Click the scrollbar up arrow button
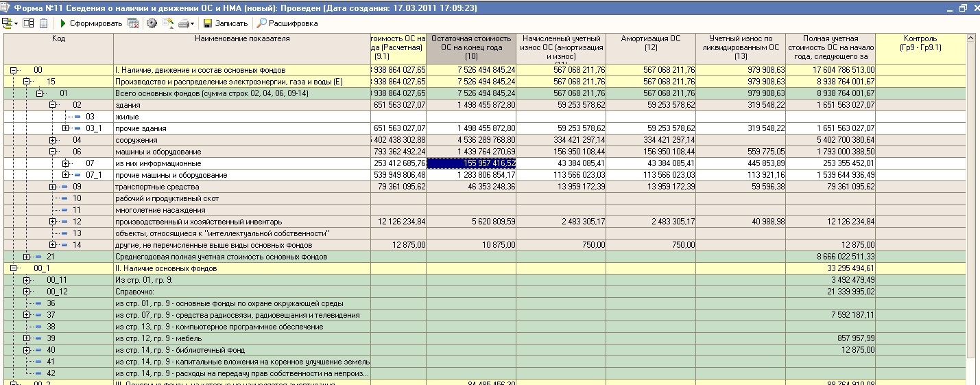The image size is (980, 385). tap(970, 38)
